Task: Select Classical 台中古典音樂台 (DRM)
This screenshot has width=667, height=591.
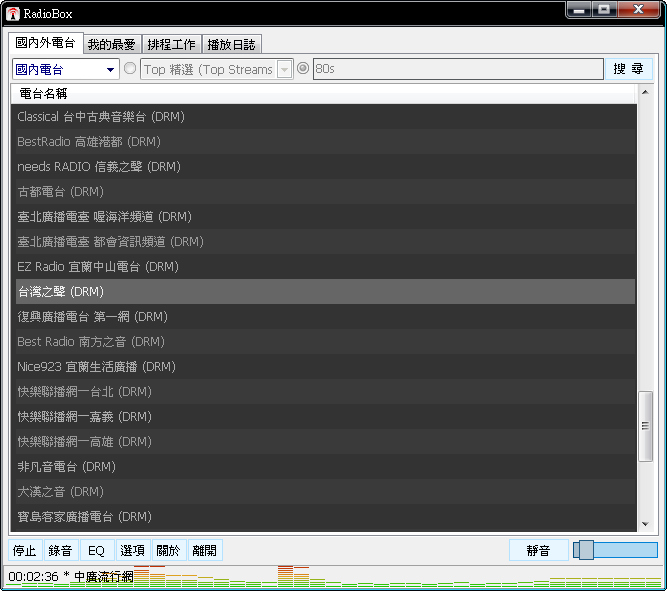Action: (325, 117)
